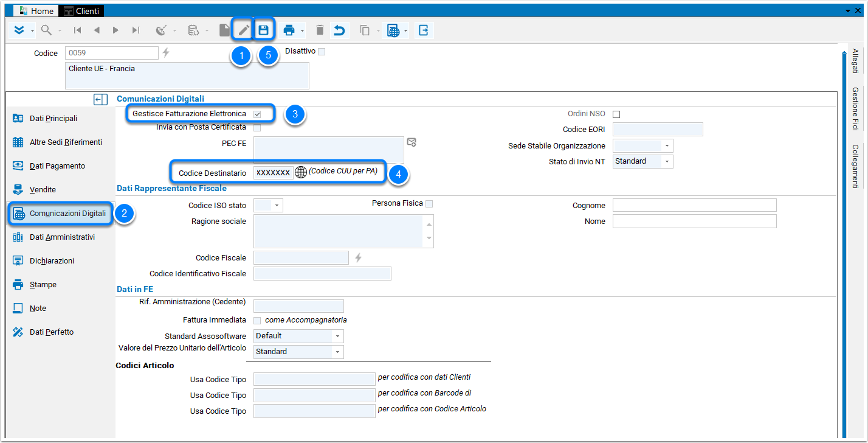868x443 pixels.
Task: Go to the previous record
Action: [97, 30]
